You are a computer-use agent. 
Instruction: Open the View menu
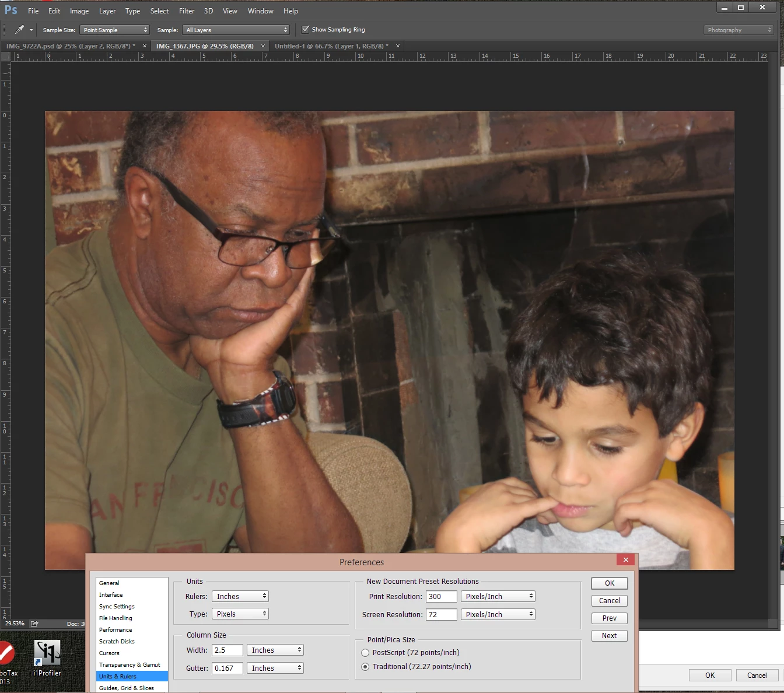pyautogui.click(x=230, y=11)
